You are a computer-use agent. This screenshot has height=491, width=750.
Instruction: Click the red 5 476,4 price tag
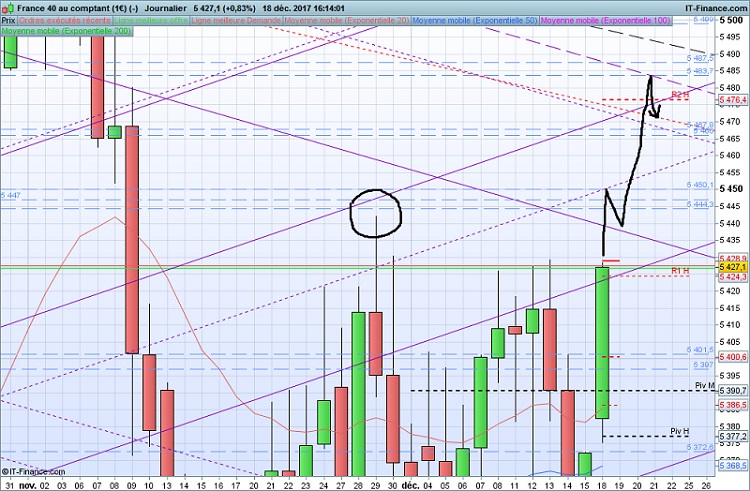coord(732,100)
